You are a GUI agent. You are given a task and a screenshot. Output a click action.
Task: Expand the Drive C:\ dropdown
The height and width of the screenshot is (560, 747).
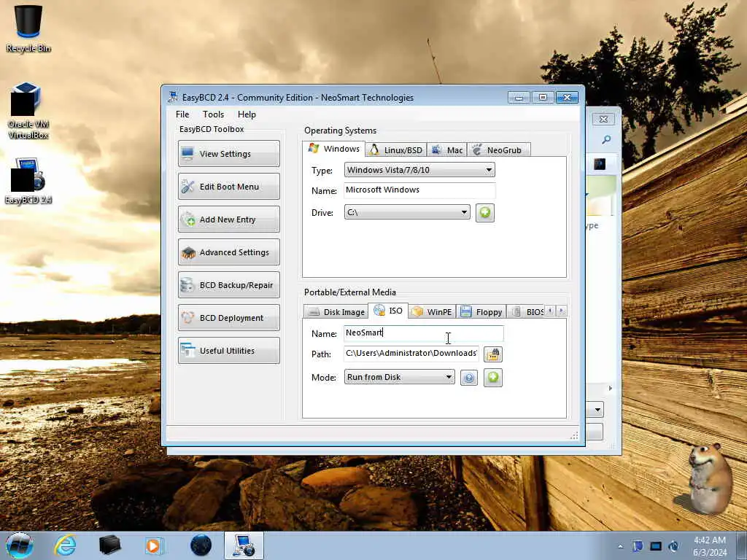407,212
